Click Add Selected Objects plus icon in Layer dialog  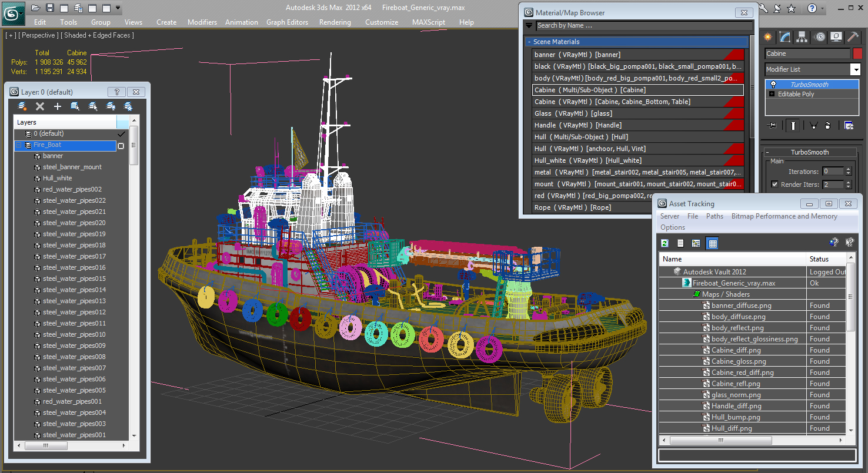[x=58, y=106]
